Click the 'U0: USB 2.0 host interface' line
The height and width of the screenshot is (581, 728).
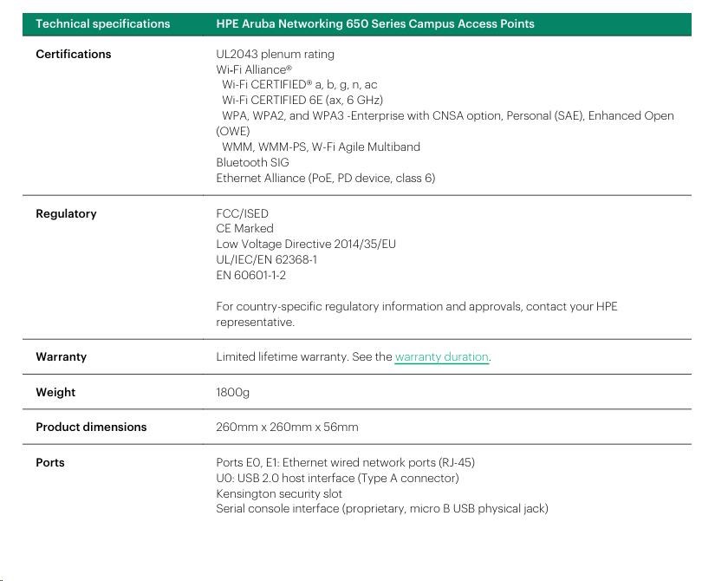[x=337, y=478]
